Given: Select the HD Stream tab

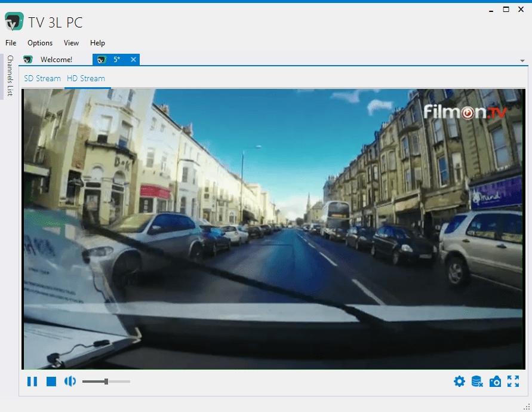Looking at the screenshot, I should [86, 78].
